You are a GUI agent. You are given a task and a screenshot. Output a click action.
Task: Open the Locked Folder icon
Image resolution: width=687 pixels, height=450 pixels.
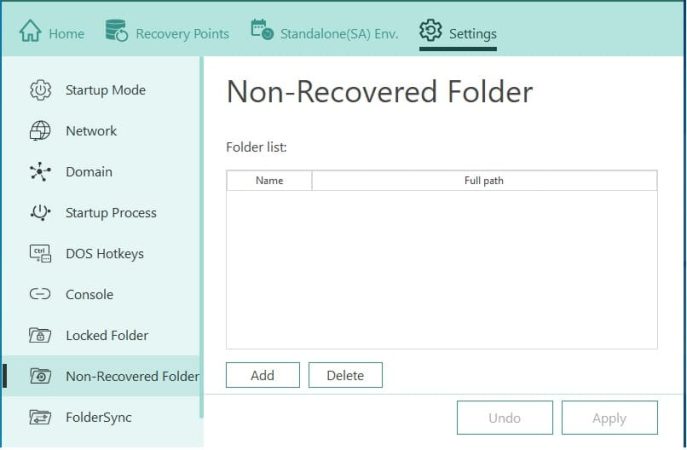point(40,336)
